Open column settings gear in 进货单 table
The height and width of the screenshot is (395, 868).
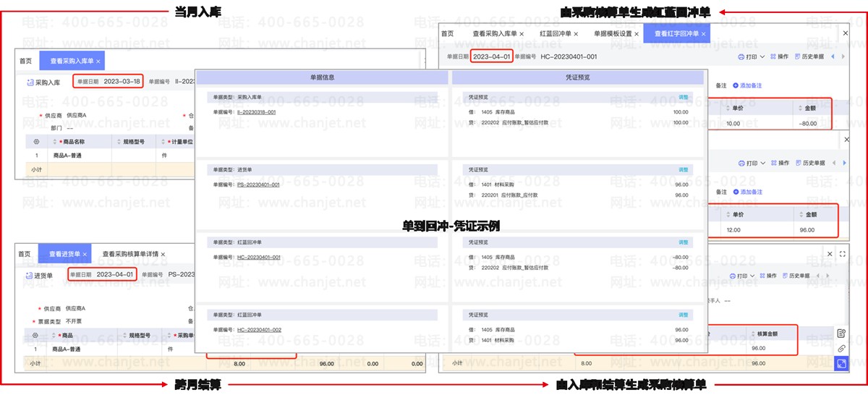[x=36, y=336]
